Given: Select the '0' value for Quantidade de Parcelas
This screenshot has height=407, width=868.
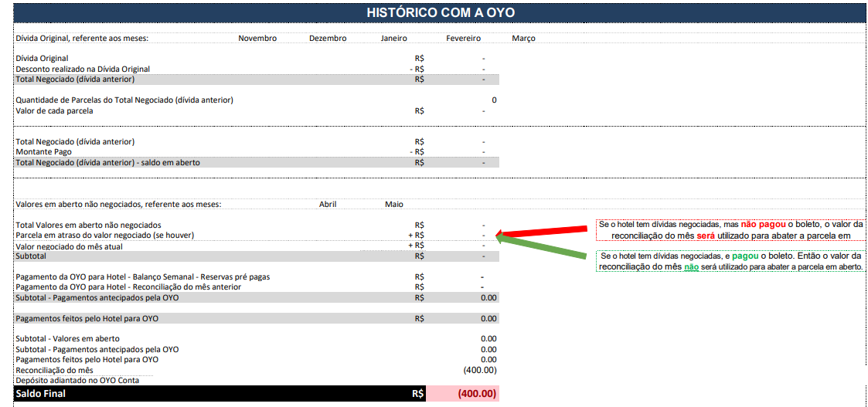Looking at the screenshot, I should (494, 100).
